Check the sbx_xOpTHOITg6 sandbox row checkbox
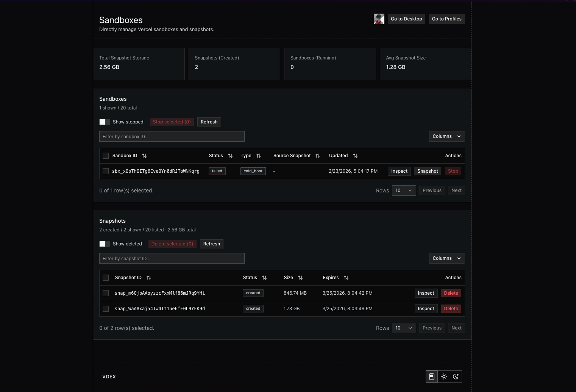This screenshot has height=392, width=576. tap(106, 171)
